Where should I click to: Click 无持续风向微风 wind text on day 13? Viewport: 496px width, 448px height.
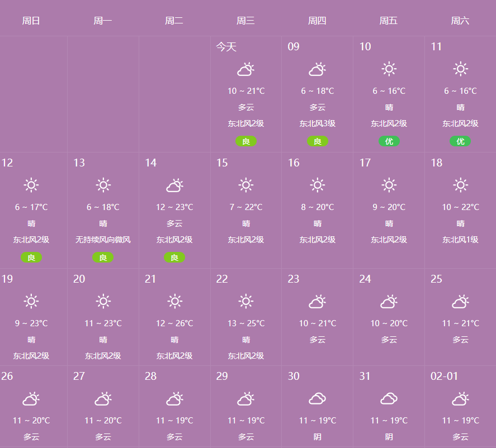(103, 240)
